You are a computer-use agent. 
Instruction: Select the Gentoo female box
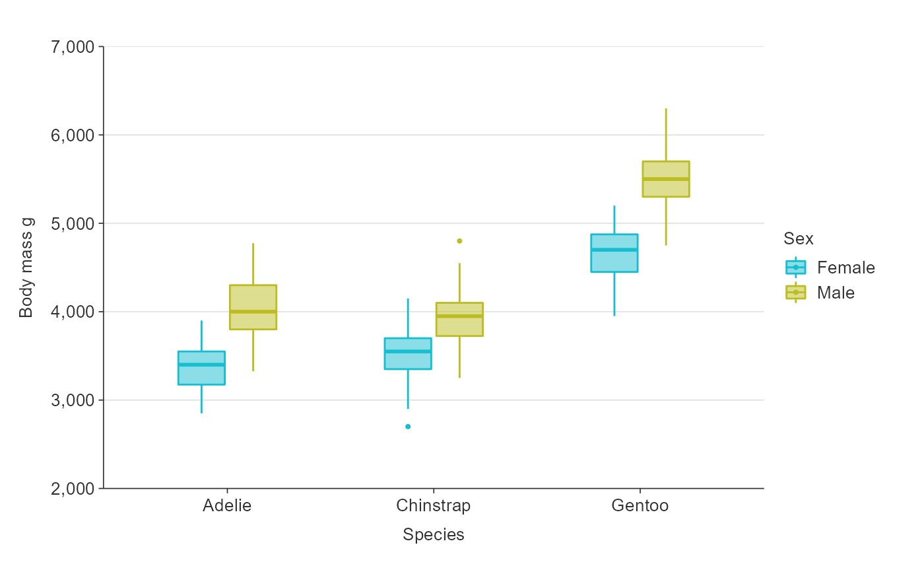coord(614,253)
